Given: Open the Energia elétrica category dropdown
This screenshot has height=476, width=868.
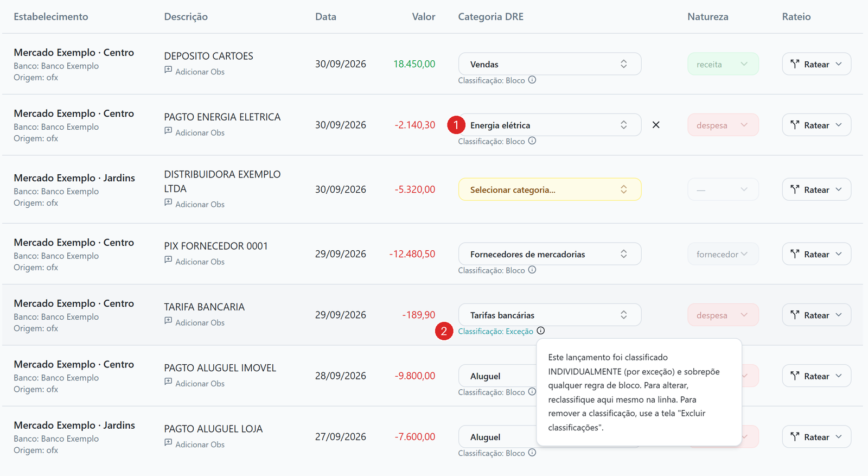Looking at the screenshot, I should coord(550,125).
